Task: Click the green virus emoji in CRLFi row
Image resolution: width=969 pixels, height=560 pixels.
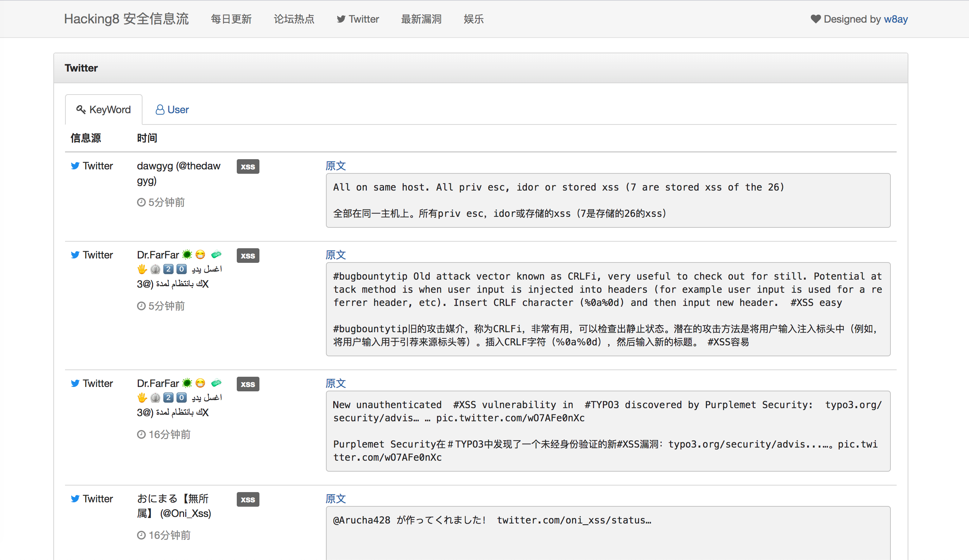Action: (187, 254)
